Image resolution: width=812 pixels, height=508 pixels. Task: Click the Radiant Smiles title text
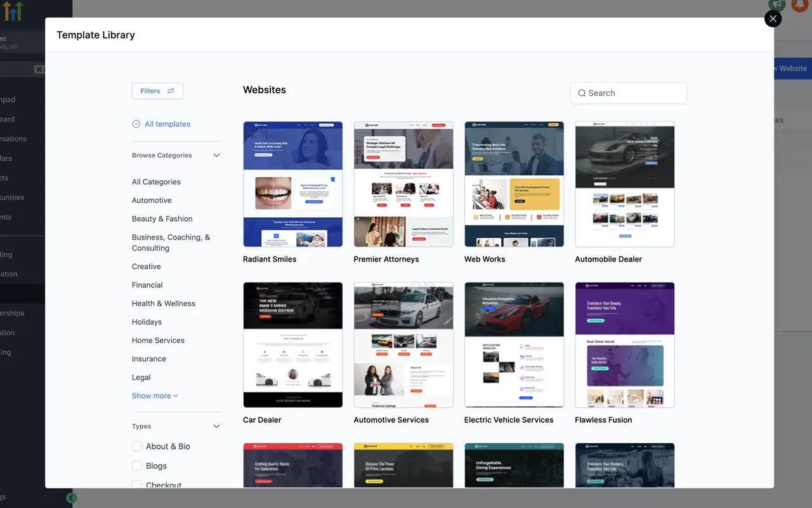(x=270, y=259)
